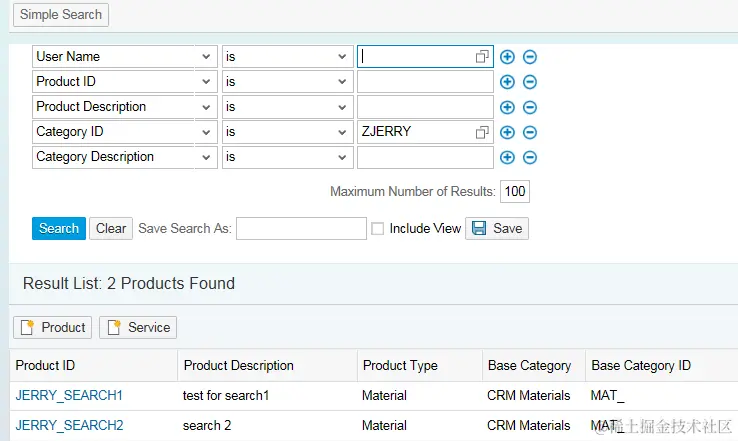
Task: Sort by the Product Description column header
Action: pyautogui.click(x=239, y=365)
